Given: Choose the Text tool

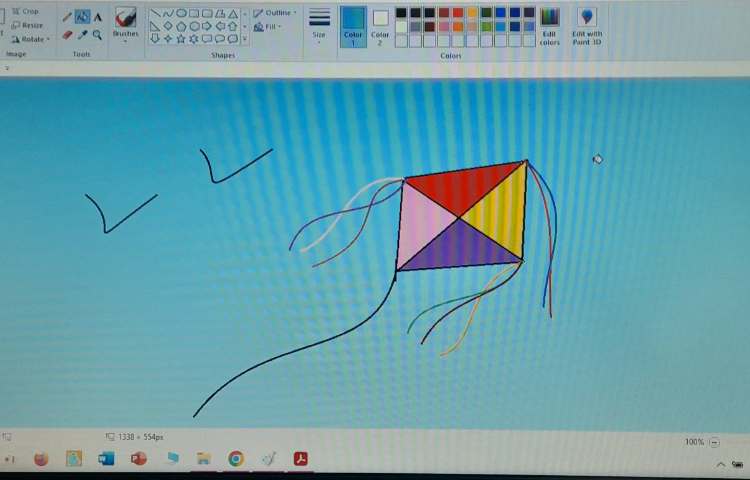Looking at the screenshot, I should (x=98, y=17).
